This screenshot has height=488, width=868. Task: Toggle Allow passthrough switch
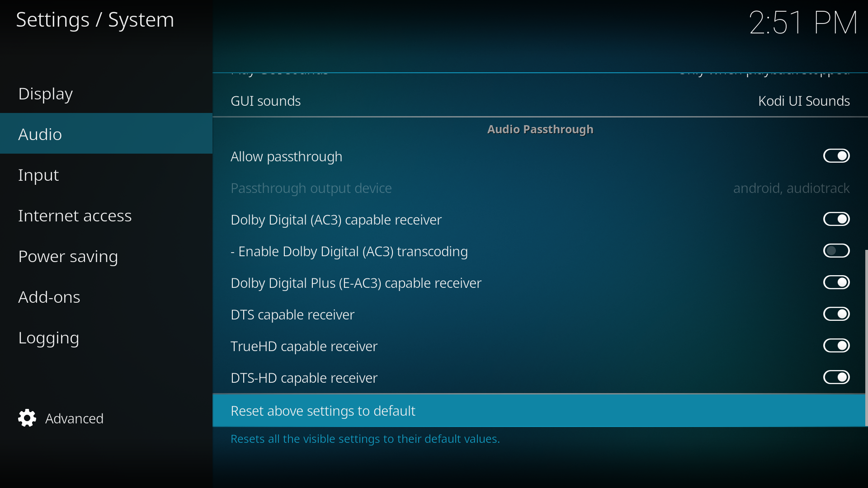pyautogui.click(x=836, y=156)
